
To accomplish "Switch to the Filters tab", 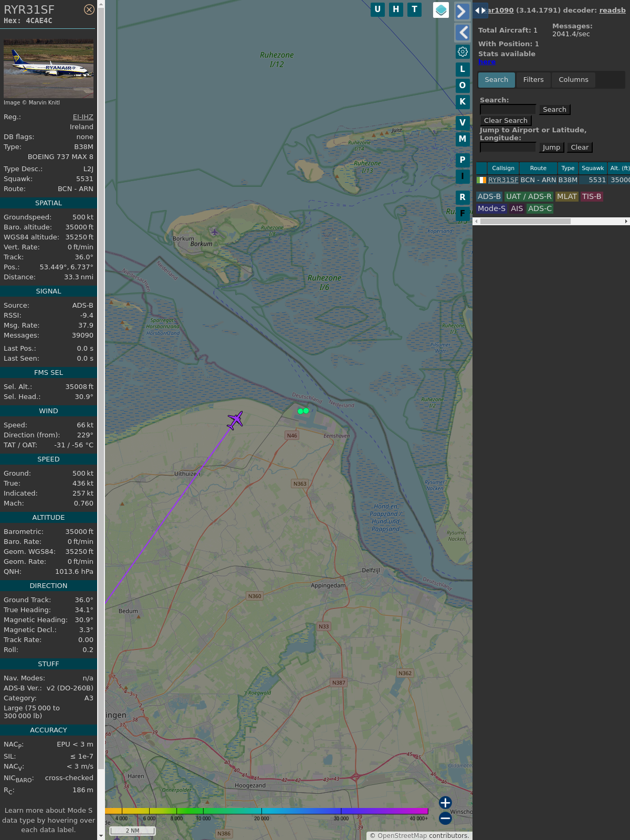I will [x=533, y=80].
